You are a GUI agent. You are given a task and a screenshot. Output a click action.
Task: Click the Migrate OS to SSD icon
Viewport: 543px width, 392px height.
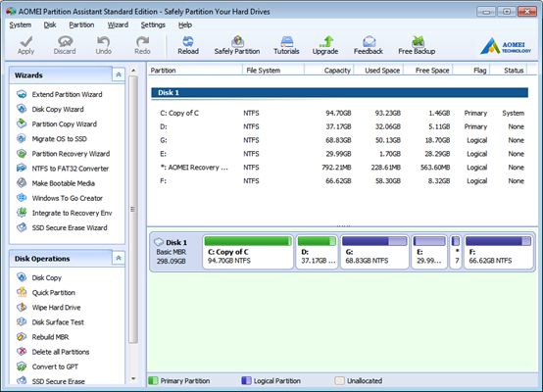pos(22,138)
